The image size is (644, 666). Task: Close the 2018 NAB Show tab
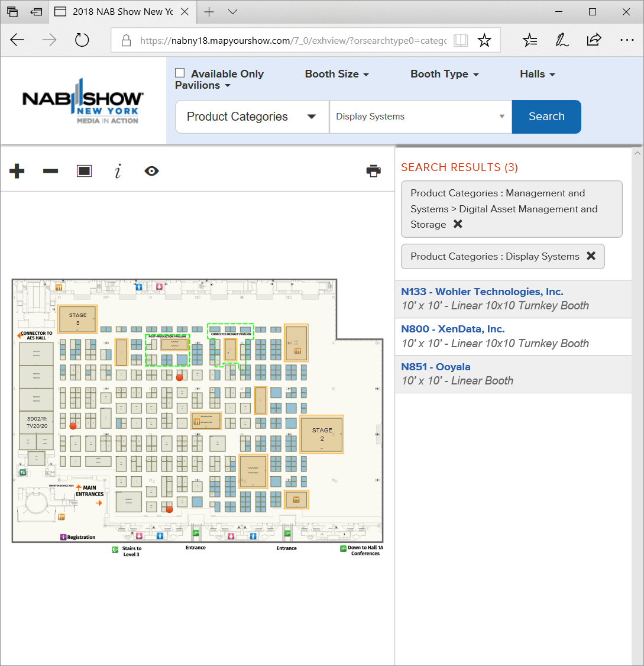(185, 12)
